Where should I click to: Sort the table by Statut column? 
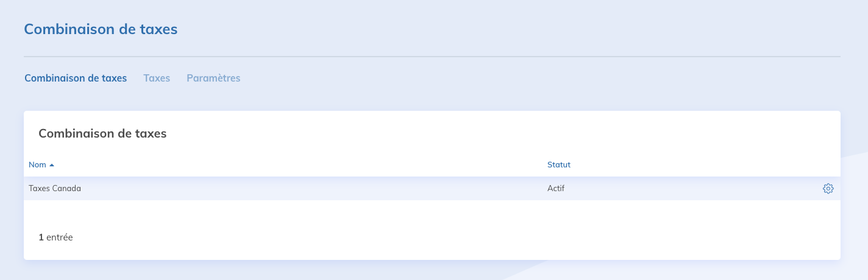pos(558,165)
